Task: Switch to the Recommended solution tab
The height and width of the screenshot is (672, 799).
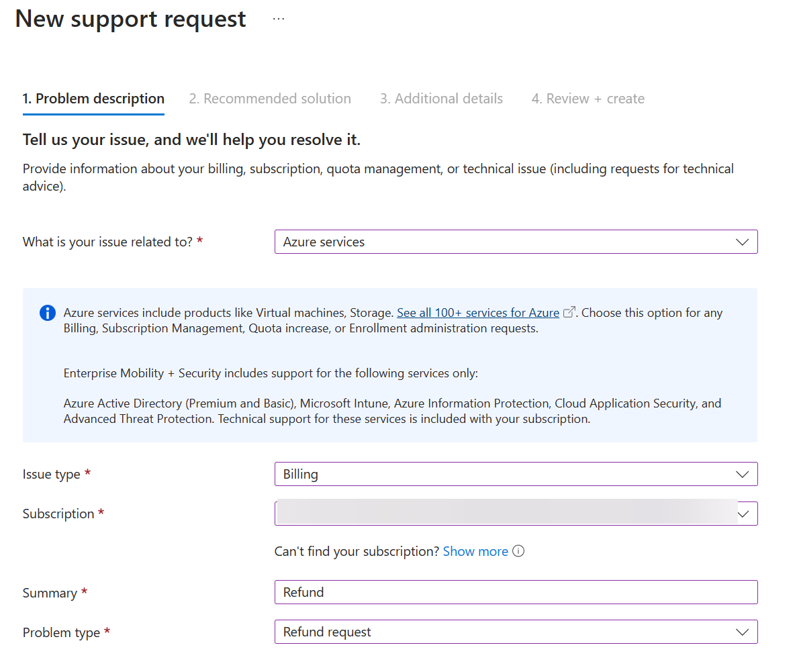Action: tap(270, 98)
